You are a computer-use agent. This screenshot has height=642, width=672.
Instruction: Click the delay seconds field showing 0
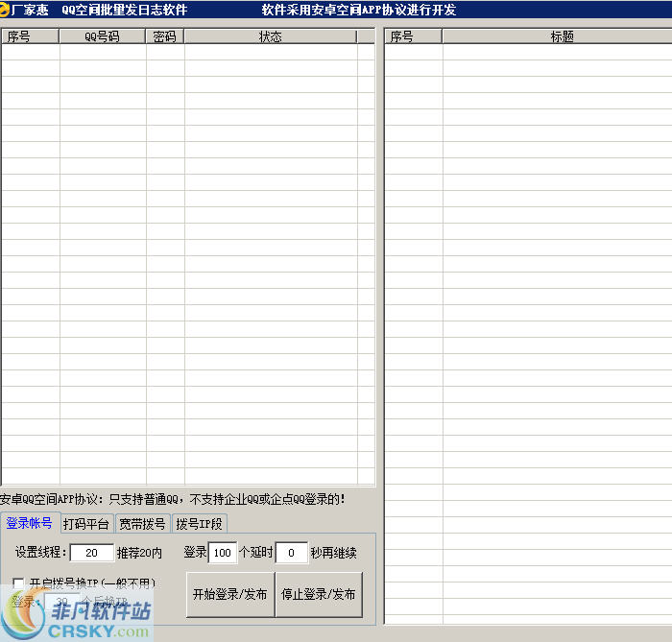click(x=292, y=553)
